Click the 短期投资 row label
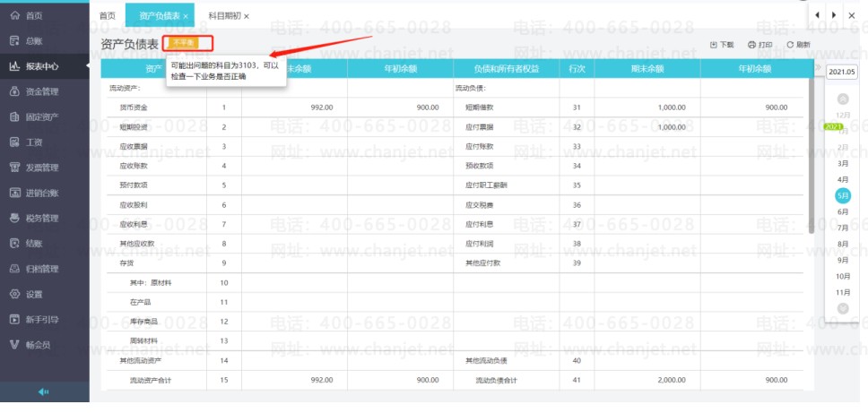This screenshot has width=868, height=413. pos(134,127)
